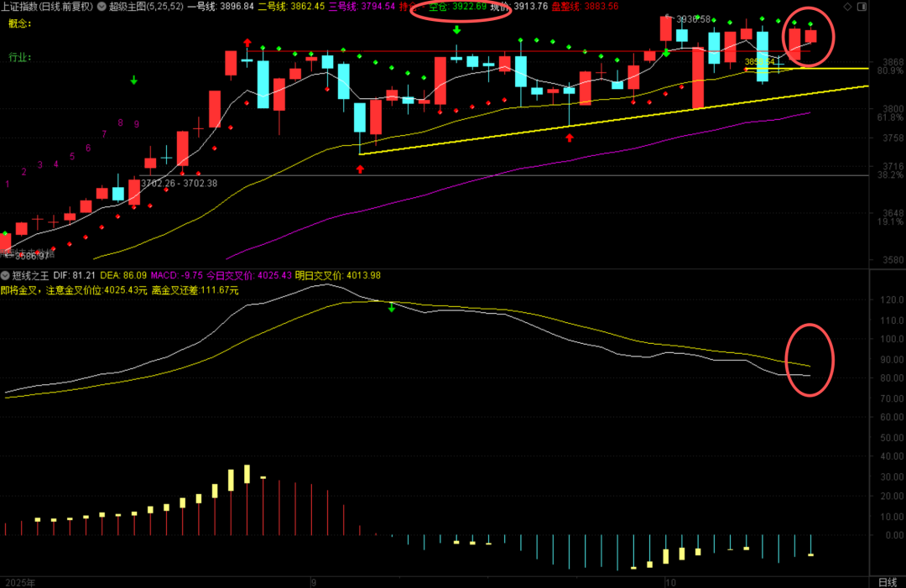
Task: Expand the 短线之王 indicator dropdown arrow
Action: coord(7,275)
